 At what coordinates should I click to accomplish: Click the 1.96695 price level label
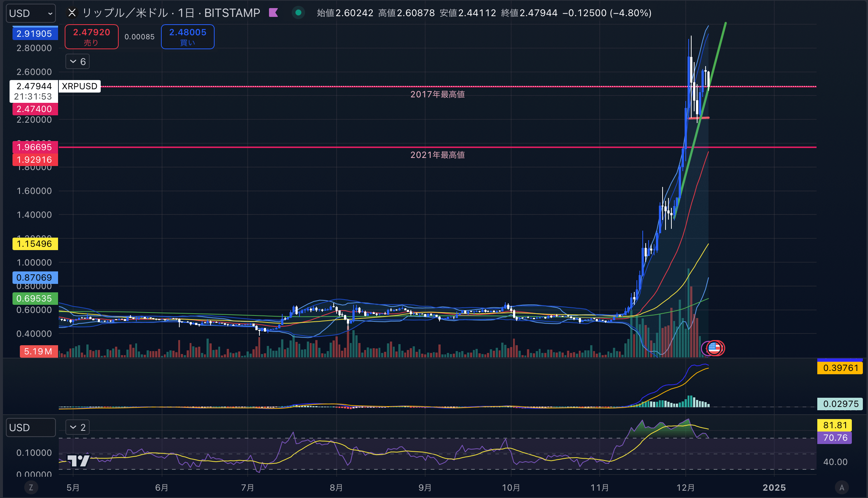[x=35, y=147]
